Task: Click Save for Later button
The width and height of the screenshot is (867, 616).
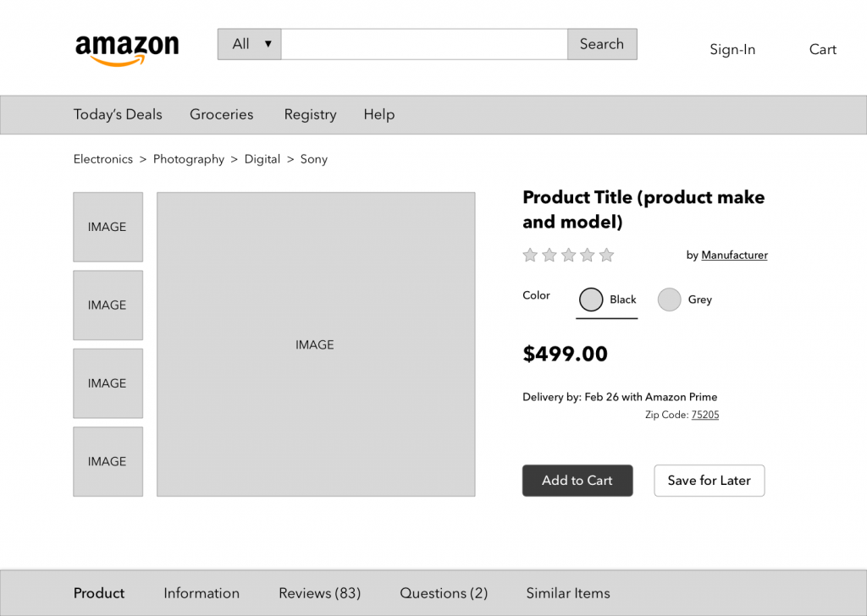Action: [x=709, y=481]
